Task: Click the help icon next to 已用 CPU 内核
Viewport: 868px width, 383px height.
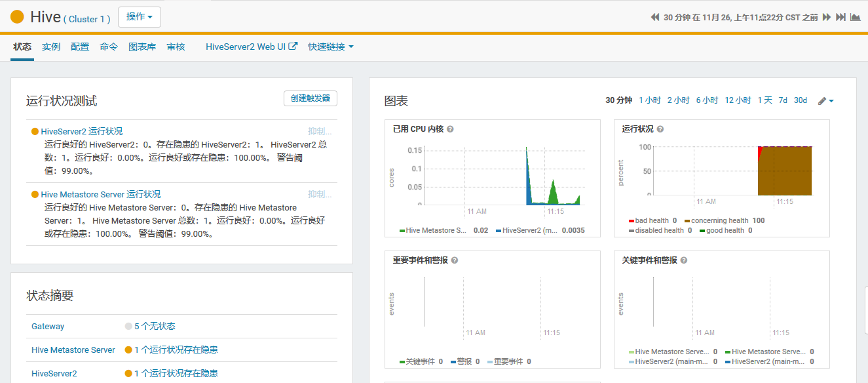Action: (450, 129)
